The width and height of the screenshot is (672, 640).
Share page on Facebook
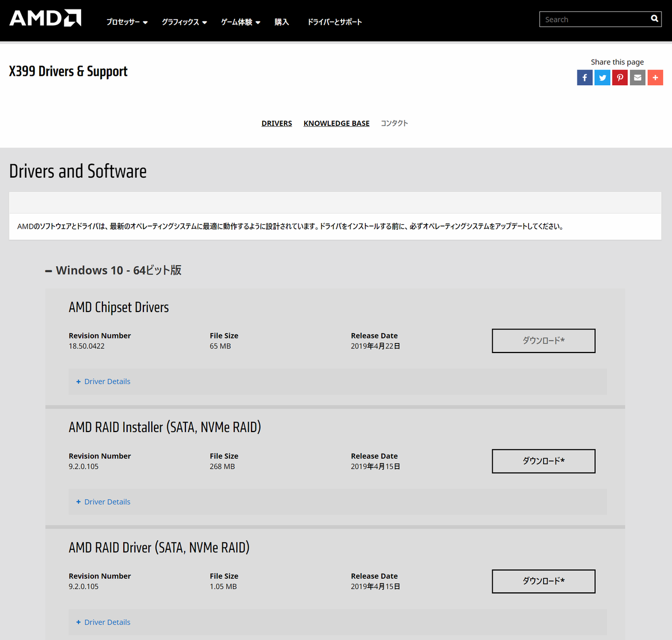point(585,77)
